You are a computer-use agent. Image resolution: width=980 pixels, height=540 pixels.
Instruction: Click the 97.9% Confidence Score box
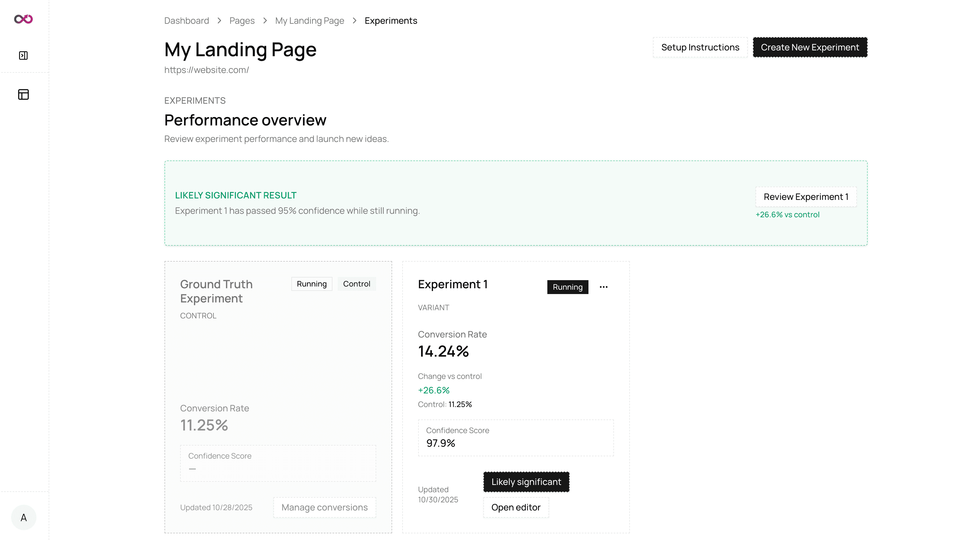(515, 438)
